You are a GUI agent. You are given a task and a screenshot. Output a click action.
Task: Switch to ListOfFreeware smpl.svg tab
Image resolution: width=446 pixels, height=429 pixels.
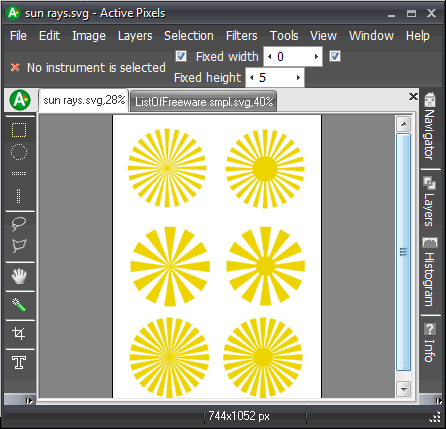[x=204, y=101]
